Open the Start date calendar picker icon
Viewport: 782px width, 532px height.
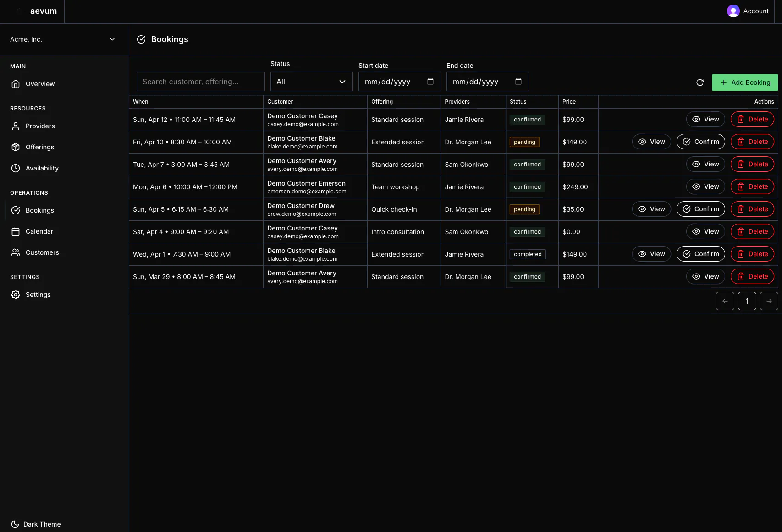point(430,82)
